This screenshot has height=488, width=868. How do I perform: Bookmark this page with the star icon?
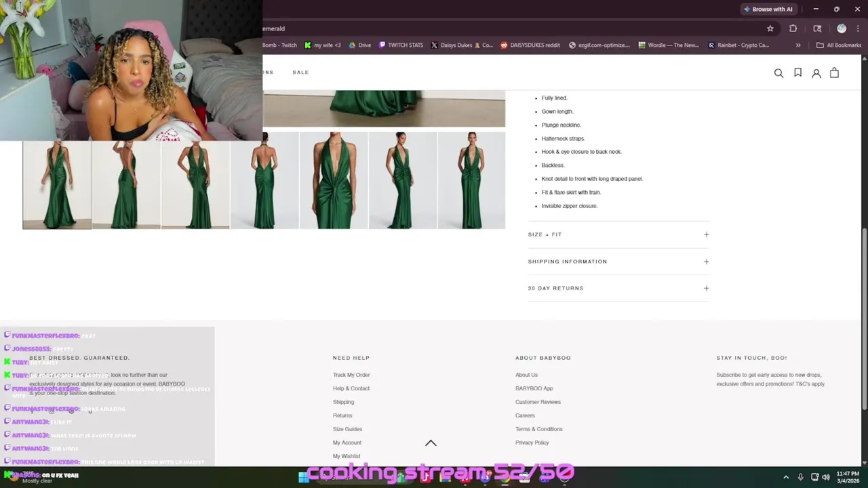point(770,28)
